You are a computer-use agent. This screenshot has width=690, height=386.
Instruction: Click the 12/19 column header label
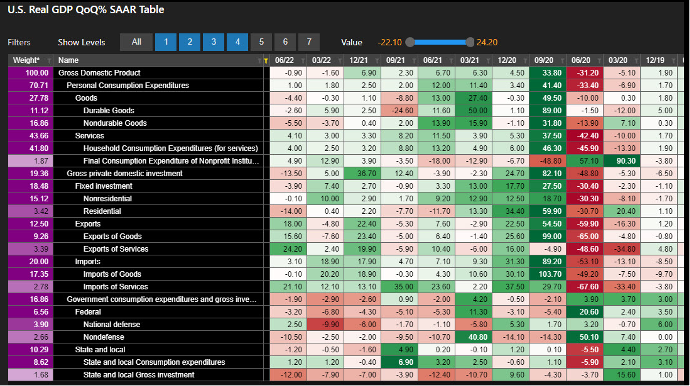coord(655,60)
